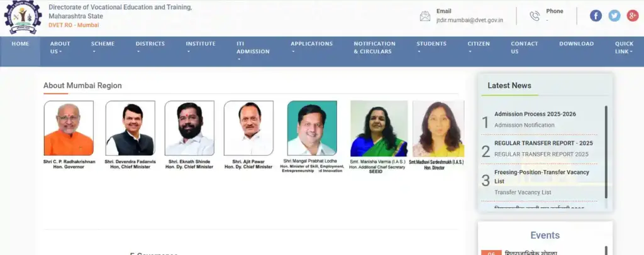Image resolution: width=644 pixels, height=255 pixels.
Task: Expand the Districts dropdown menu
Action: tap(150, 48)
